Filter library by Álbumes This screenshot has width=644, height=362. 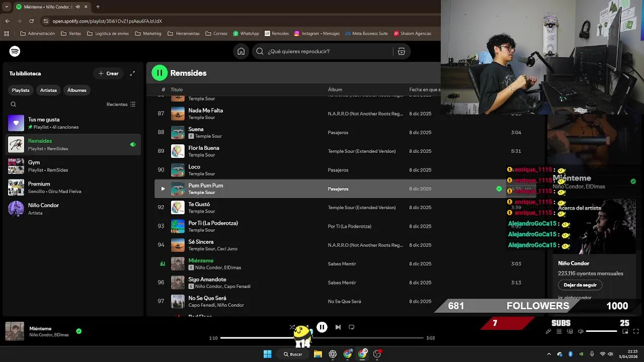(77, 90)
